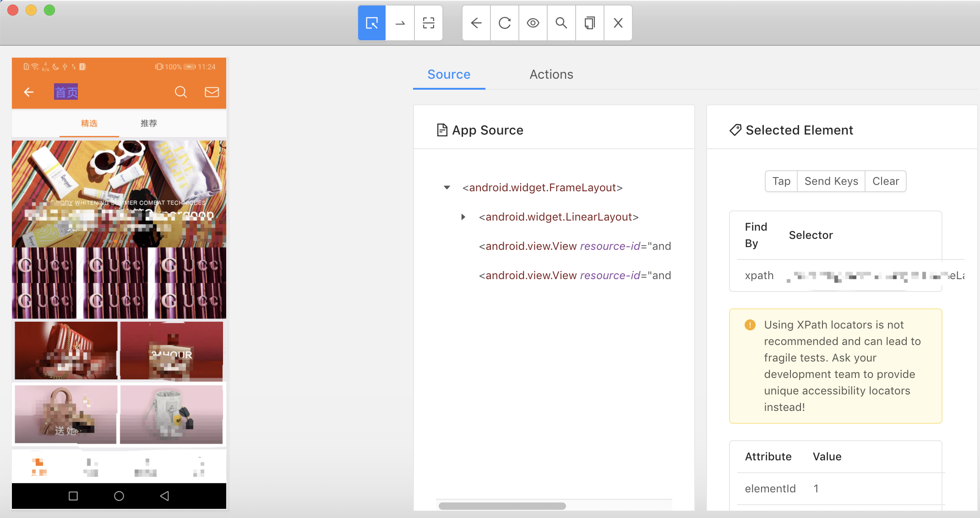Refresh source and screenshot
Screen dimensions: 980x518
505,23
